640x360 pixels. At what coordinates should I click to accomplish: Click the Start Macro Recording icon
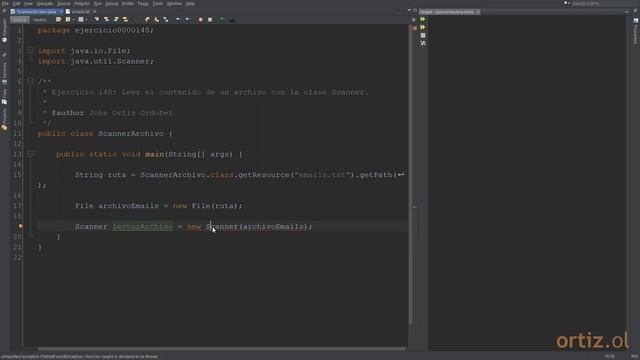tap(200, 20)
